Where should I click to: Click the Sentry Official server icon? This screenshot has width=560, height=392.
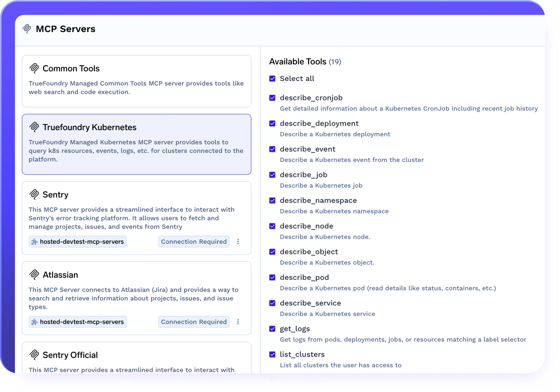[34, 355]
